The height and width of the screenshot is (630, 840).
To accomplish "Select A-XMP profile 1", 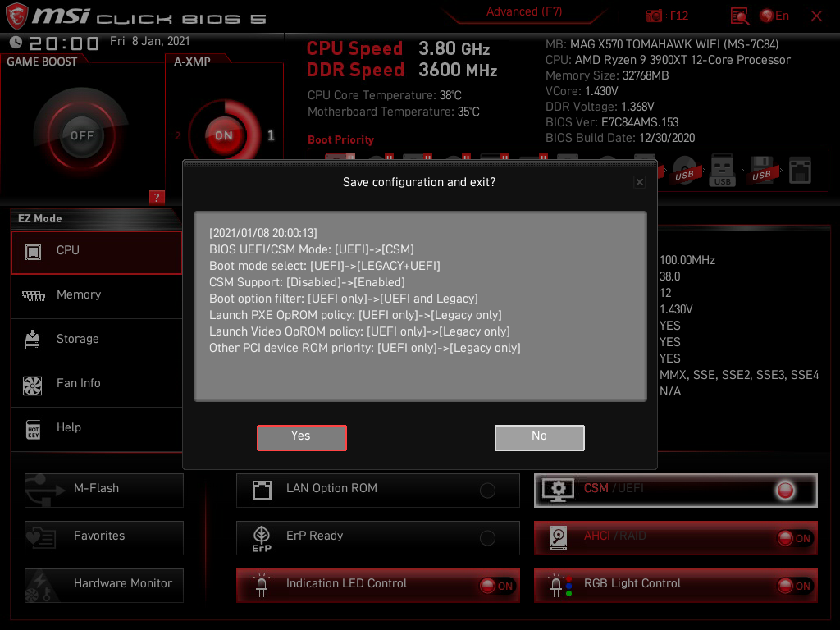I will point(271,135).
